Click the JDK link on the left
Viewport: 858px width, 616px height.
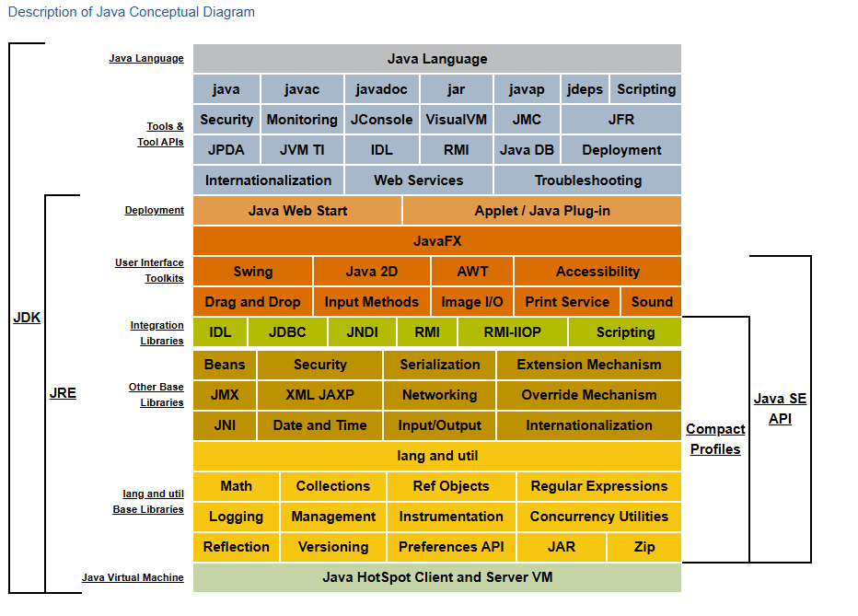(x=27, y=318)
